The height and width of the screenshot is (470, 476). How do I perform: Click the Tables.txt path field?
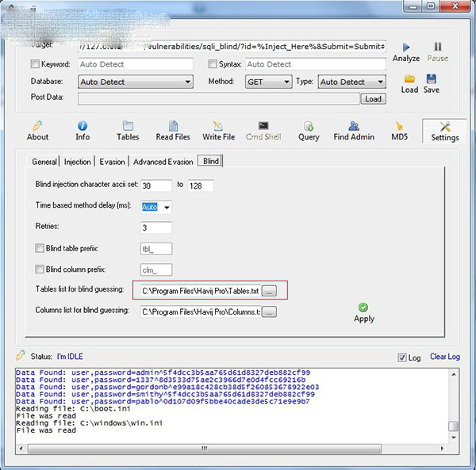click(x=201, y=291)
